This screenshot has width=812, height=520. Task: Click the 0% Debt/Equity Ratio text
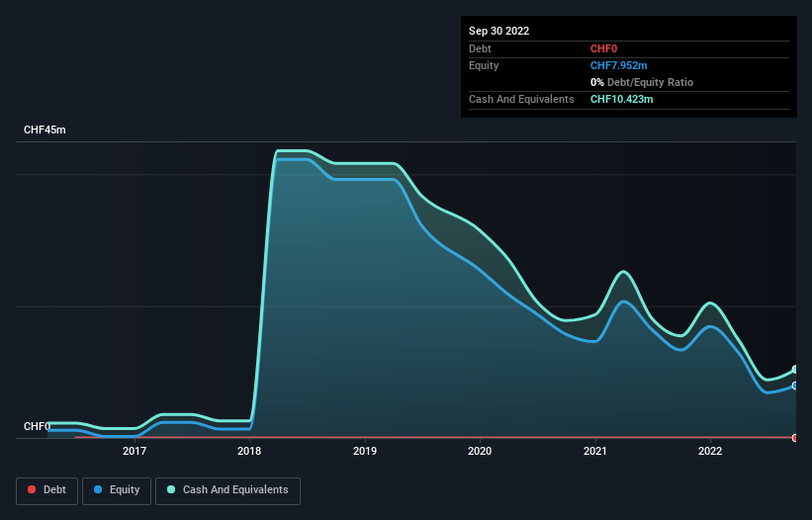click(x=642, y=82)
